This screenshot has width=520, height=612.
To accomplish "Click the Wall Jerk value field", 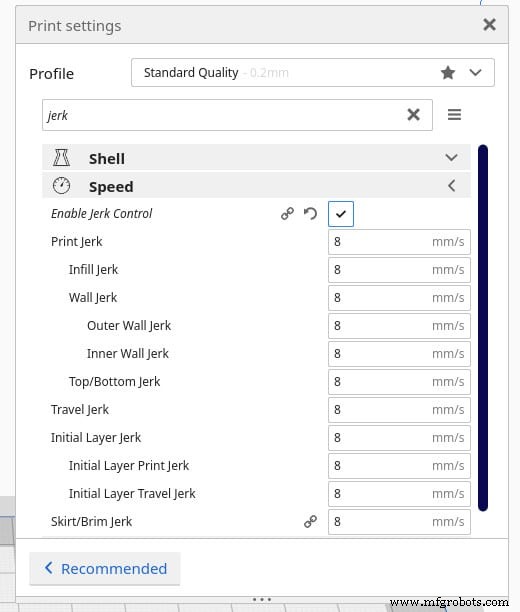I will point(399,298).
